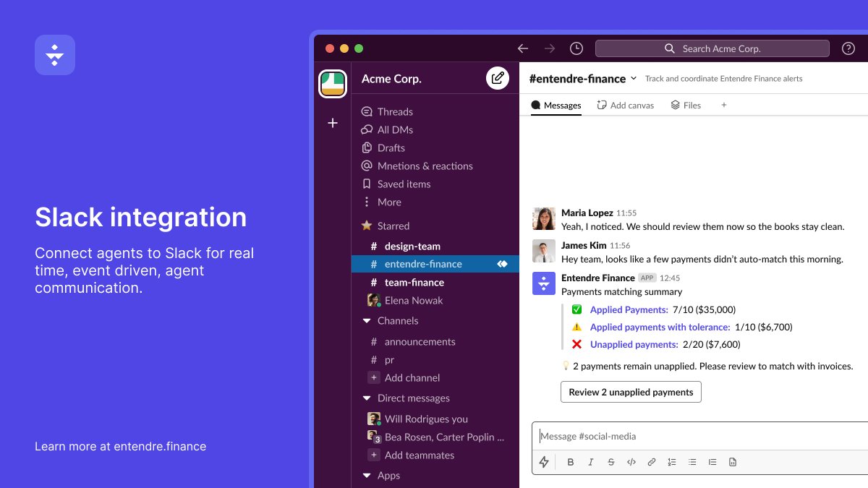Switch to the Messages tab

(x=556, y=105)
